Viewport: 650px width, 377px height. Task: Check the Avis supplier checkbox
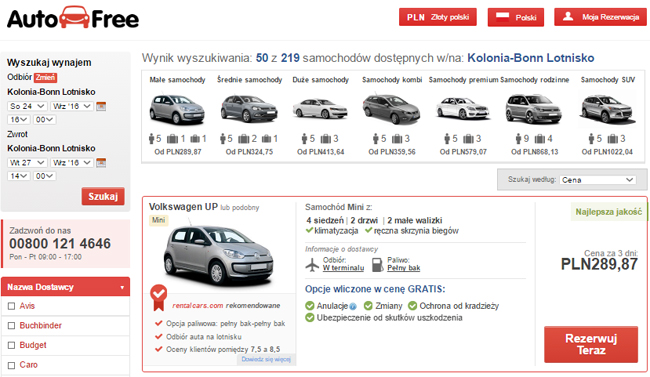pos(12,306)
